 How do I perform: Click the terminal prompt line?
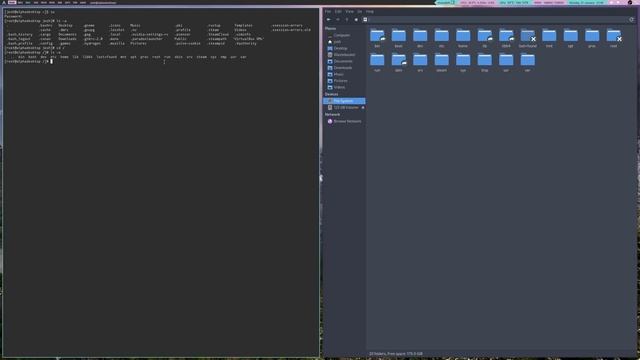(x=29, y=62)
